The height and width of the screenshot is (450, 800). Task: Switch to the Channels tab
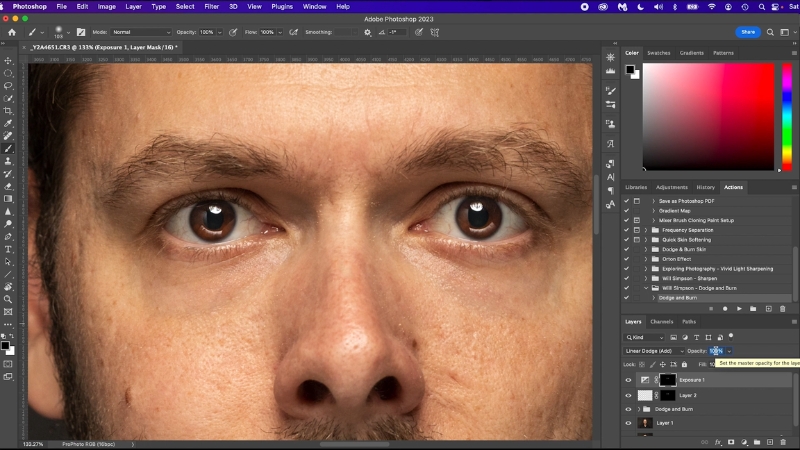[661, 322]
